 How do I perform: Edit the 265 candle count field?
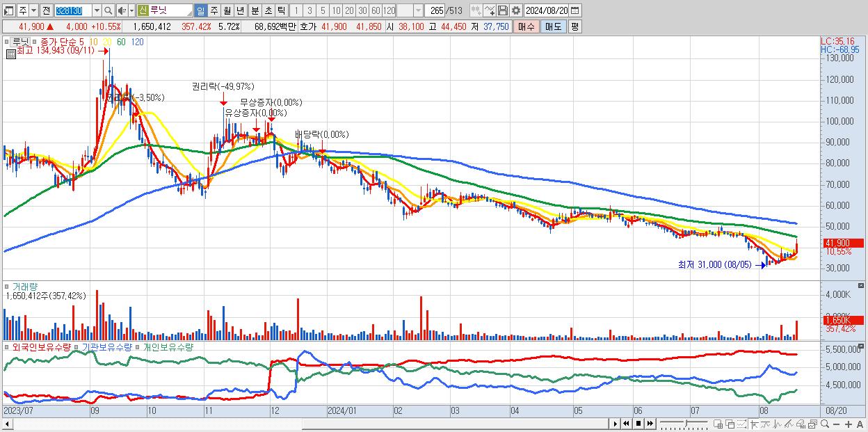tap(435, 10)
